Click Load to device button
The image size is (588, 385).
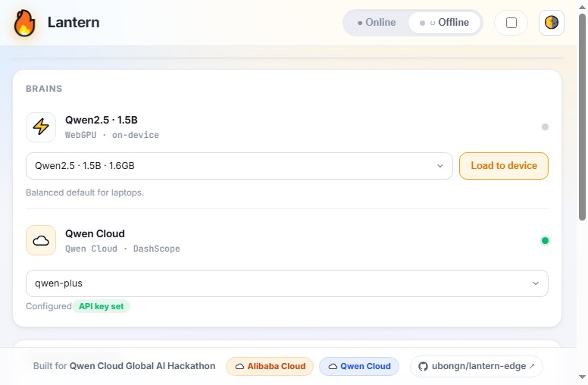(x=504, y=166)
